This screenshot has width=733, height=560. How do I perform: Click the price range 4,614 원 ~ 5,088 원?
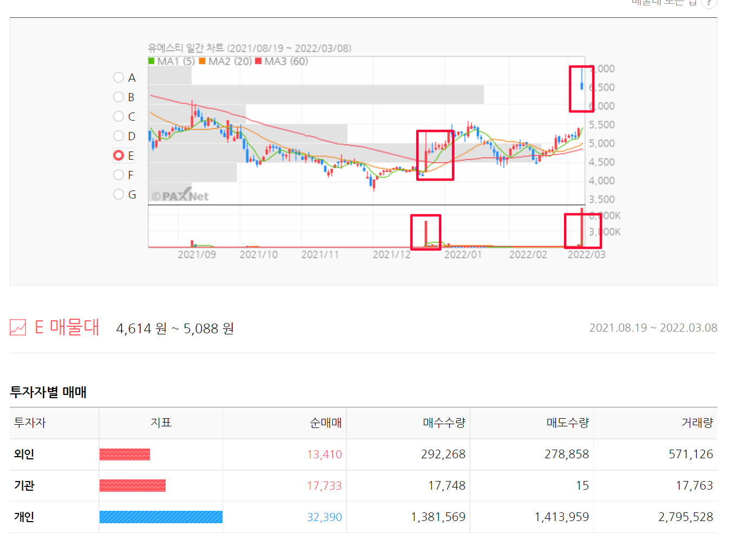pyautogui.click(x=175, y=328)
